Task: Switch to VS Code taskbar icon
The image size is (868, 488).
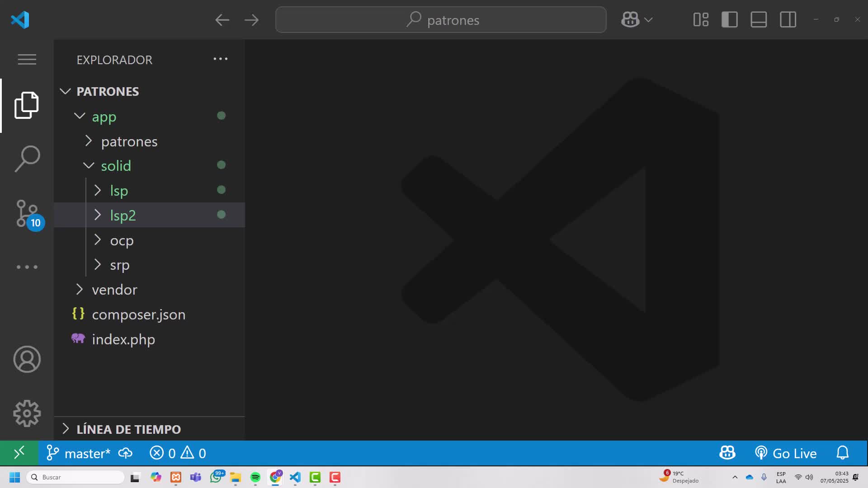Action: 295,477
